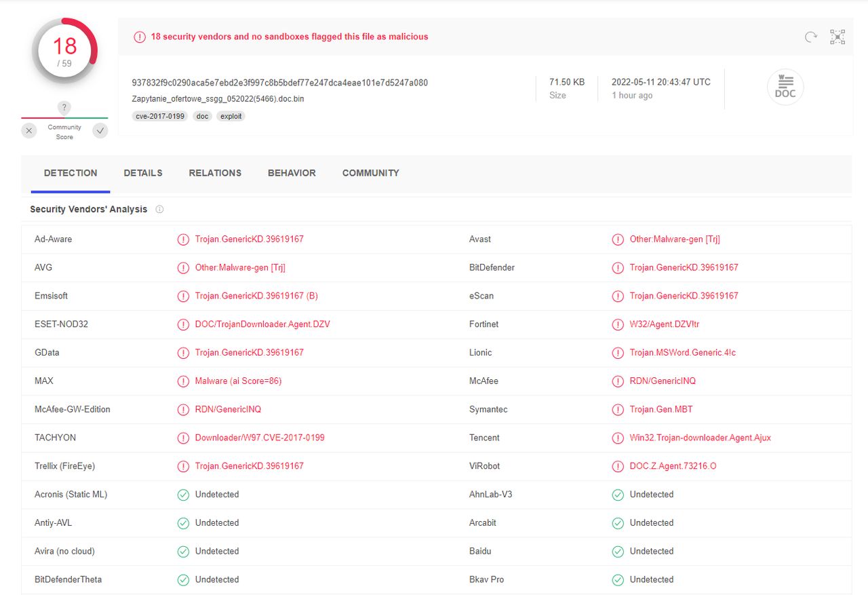868x595 pixels.
Task: Open the COMMUNITY tab
Action: click(371, 173)
